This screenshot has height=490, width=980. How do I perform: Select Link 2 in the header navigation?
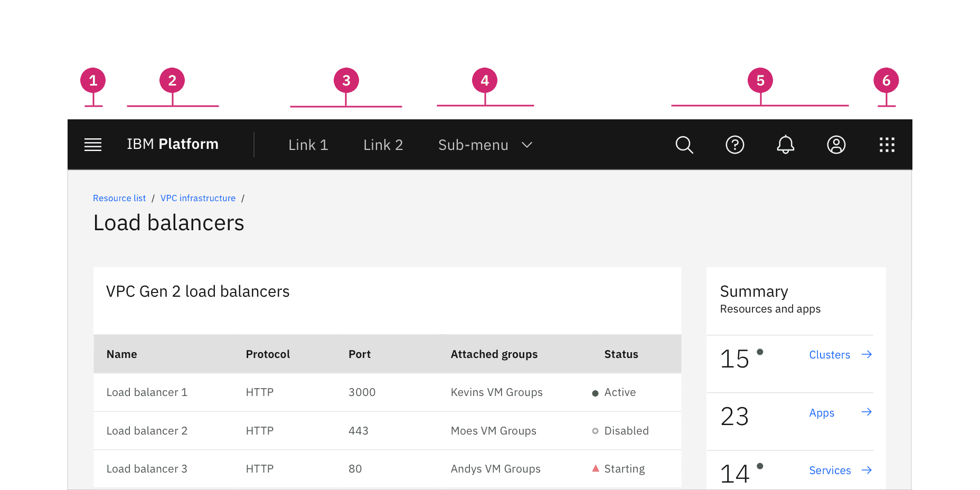(383, 145)
